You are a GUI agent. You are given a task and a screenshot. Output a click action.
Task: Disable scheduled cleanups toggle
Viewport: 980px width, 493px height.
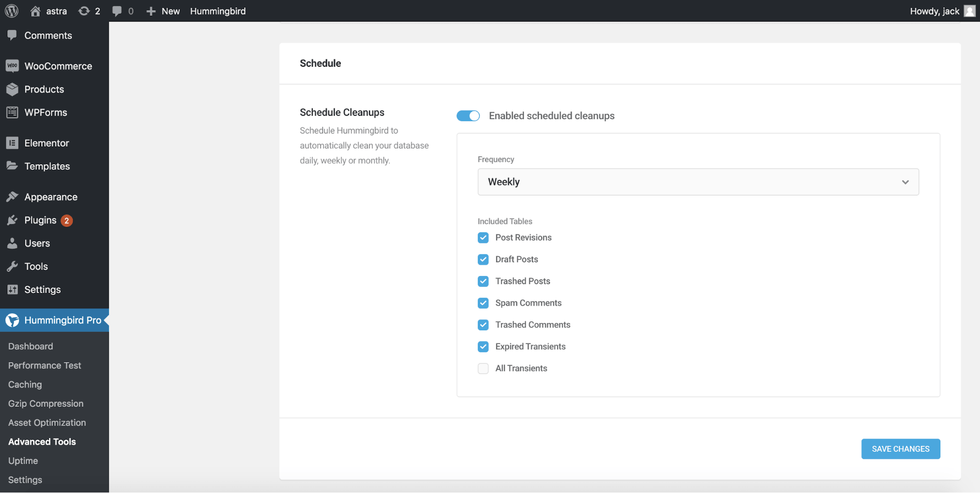click(468, 116)
